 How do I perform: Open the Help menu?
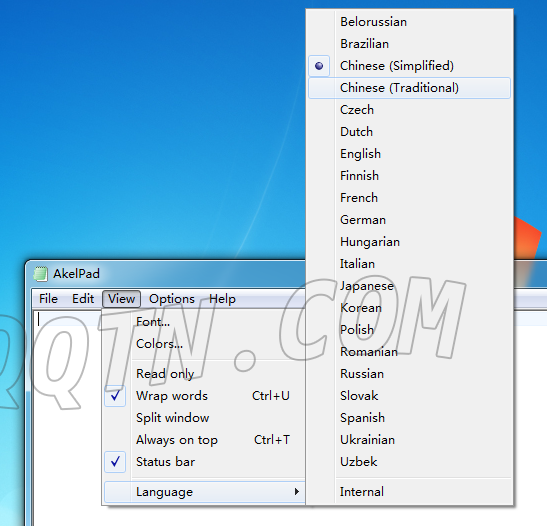pyautogui.click(x=222, y=299)
